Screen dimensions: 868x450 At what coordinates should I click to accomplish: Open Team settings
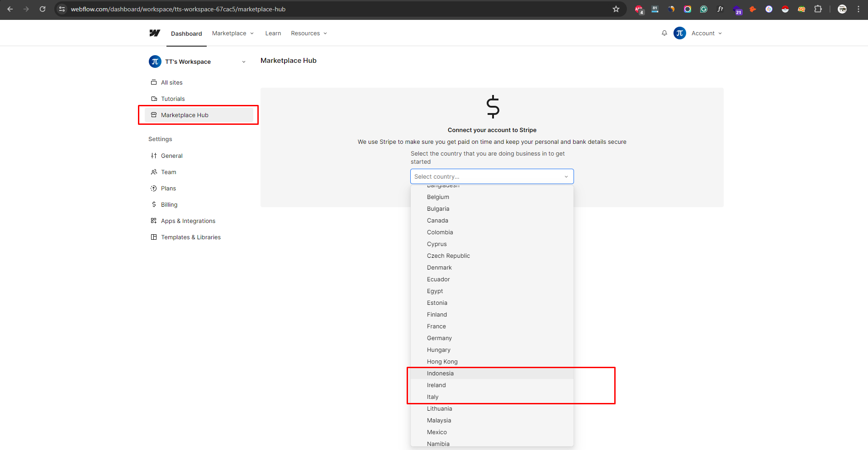199,172
